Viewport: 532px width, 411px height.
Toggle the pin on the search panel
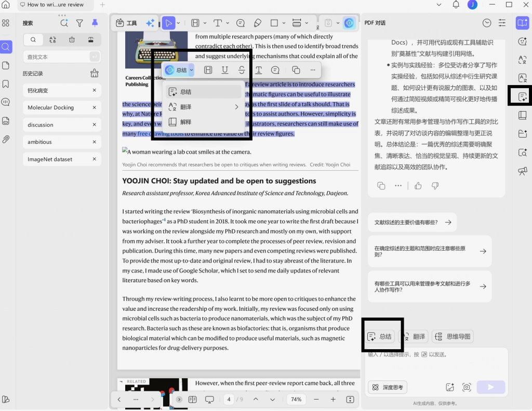click(x=95, y=23)
